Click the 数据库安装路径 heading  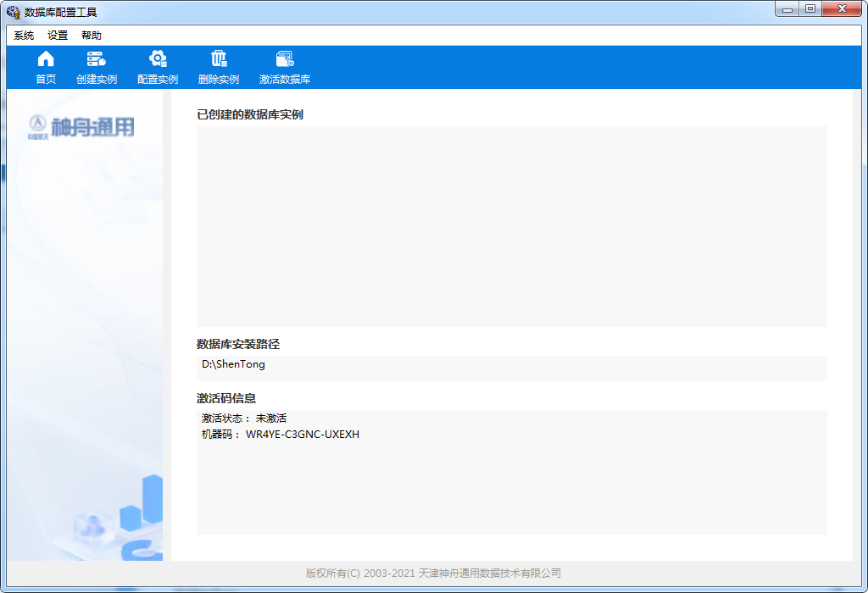[238, 344]
